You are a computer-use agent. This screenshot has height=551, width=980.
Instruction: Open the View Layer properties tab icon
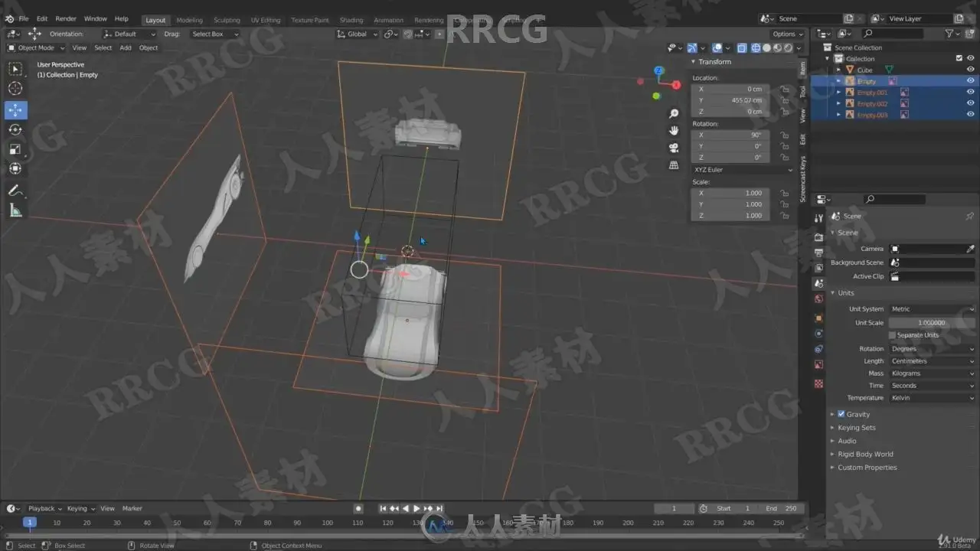click(x=819, y=267)
